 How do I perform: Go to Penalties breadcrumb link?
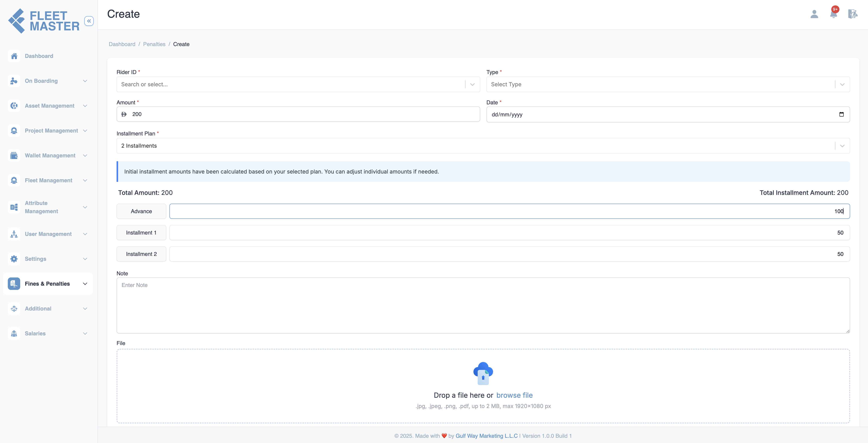pos(154,44)
